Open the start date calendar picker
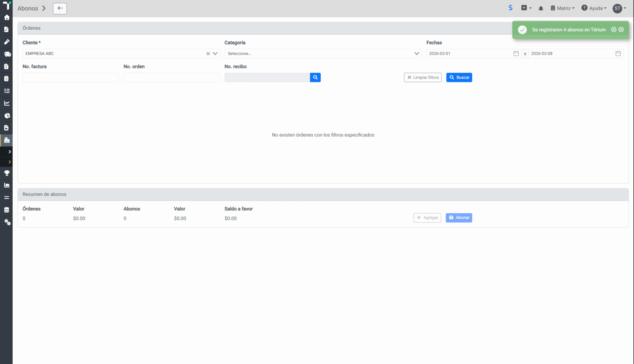 click(x=516, y=53)
